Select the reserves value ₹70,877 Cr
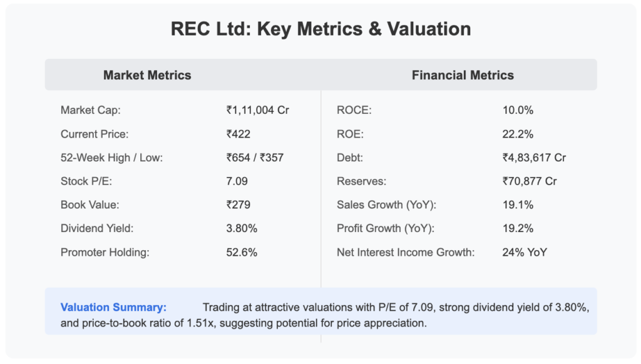 tap(530, 181)
